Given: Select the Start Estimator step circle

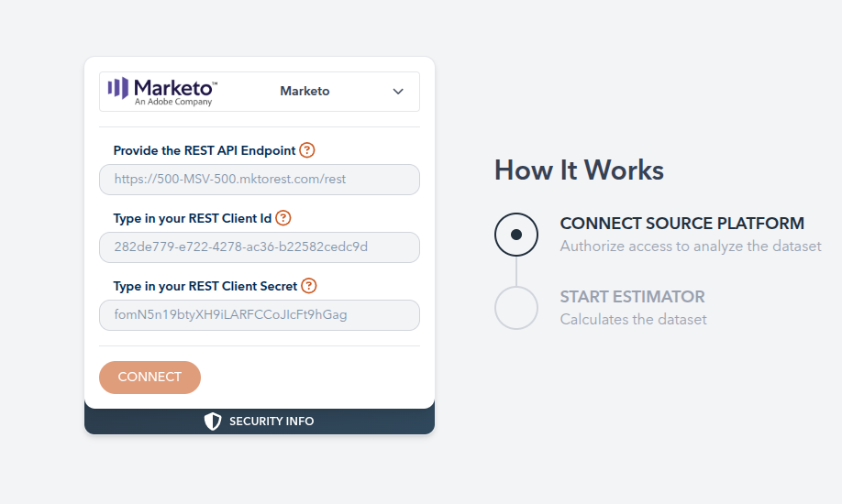Looking at the screenshot, I should [516, 307].
